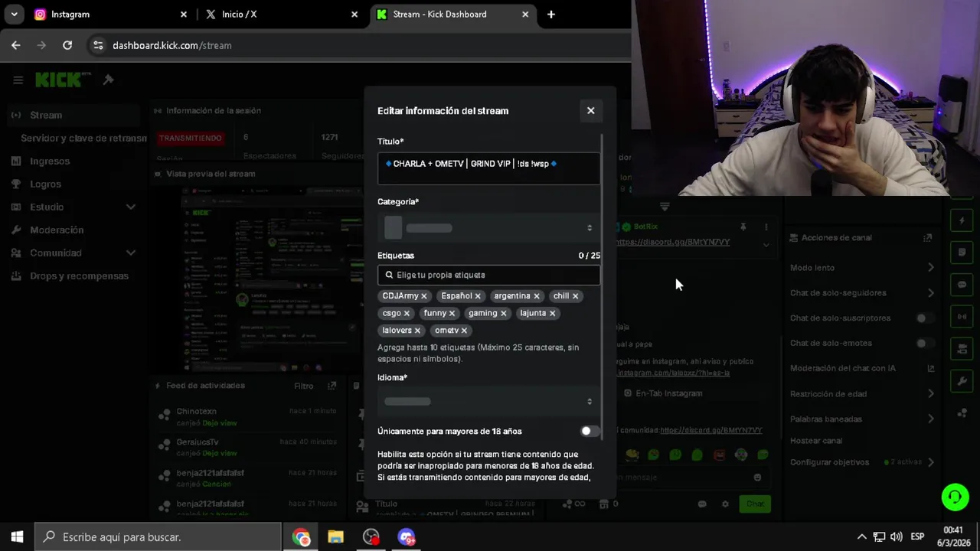Remove the argentina tag

[x=536, y=296]
